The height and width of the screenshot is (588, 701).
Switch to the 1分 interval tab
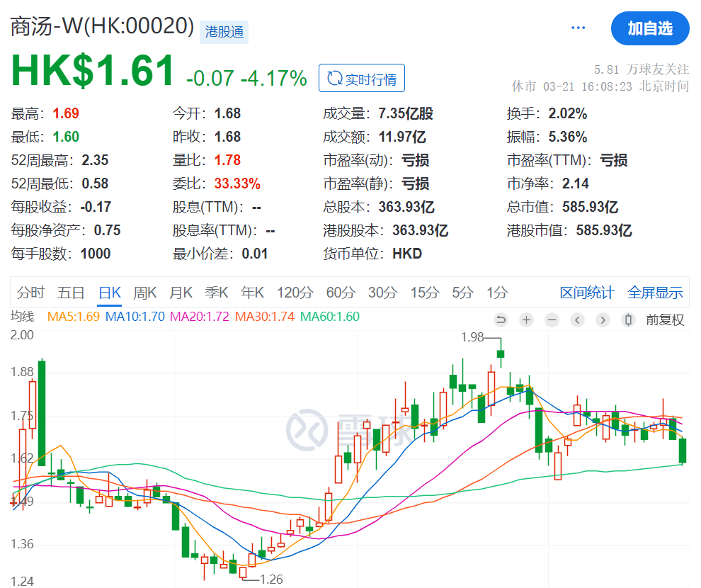click(497, 293)
